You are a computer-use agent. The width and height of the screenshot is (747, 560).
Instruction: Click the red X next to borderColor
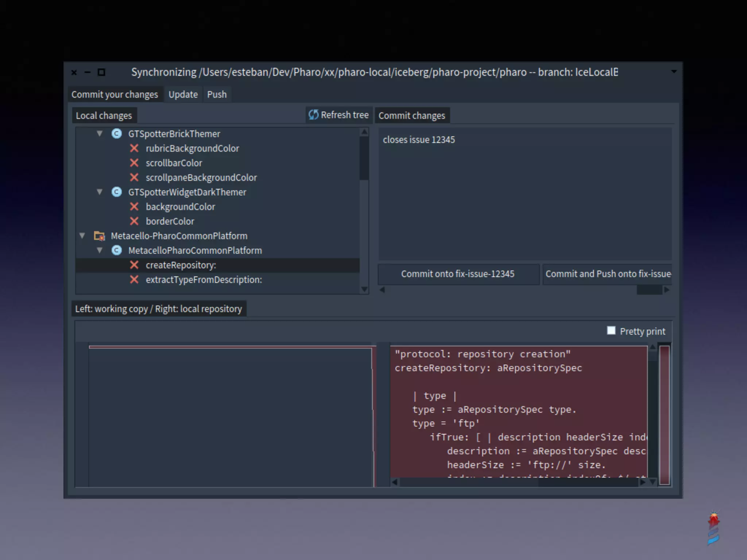pos(134,221)
